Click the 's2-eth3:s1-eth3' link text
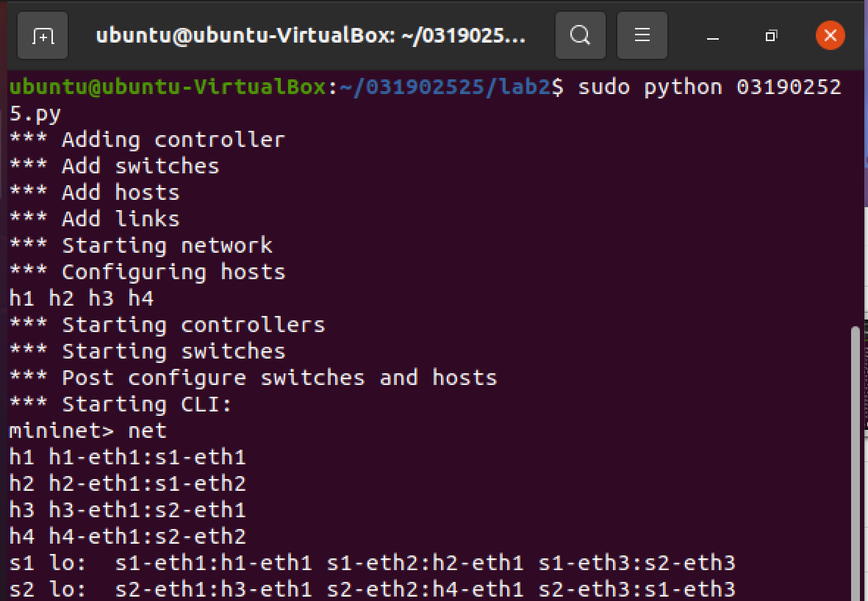Viewport: 868px width, 601px height. (636, 589)
